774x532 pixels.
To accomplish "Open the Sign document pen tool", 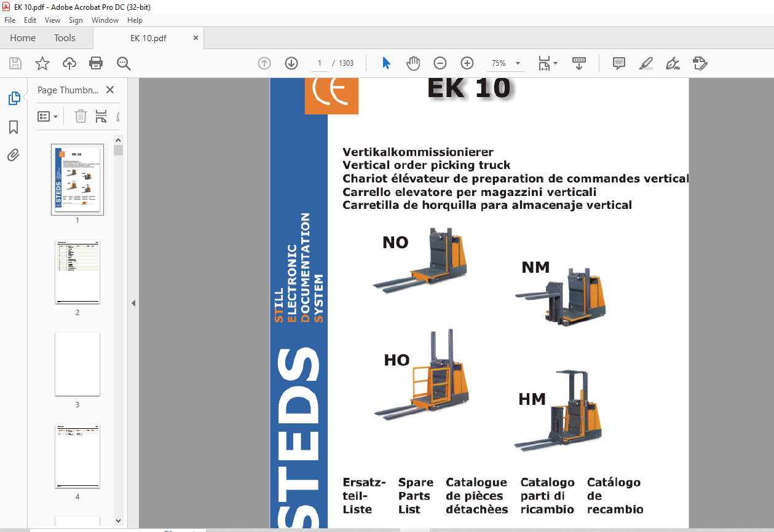I will tap(673, 63).
